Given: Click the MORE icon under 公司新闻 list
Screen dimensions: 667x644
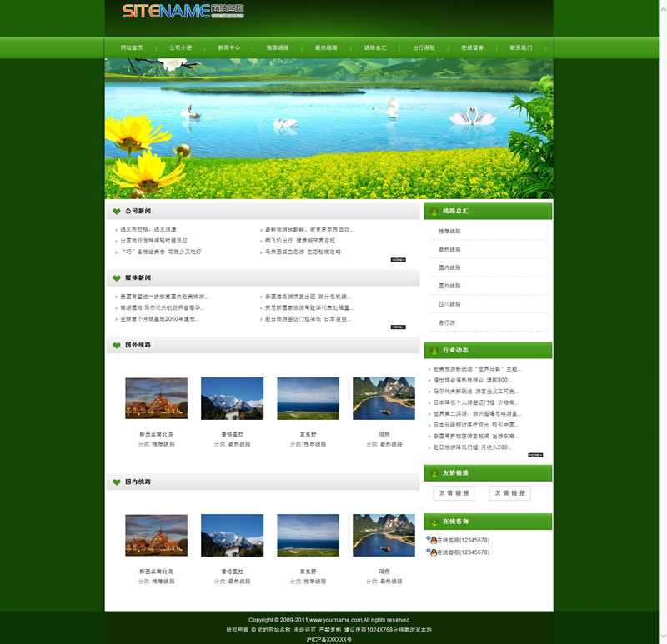Looking at the screenshot, I should tap(398, 260).
